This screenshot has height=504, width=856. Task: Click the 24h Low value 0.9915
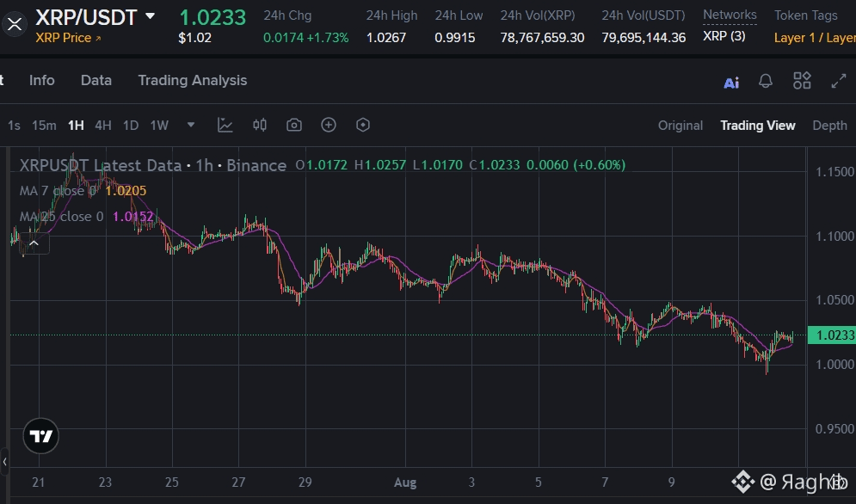[455, 38]
